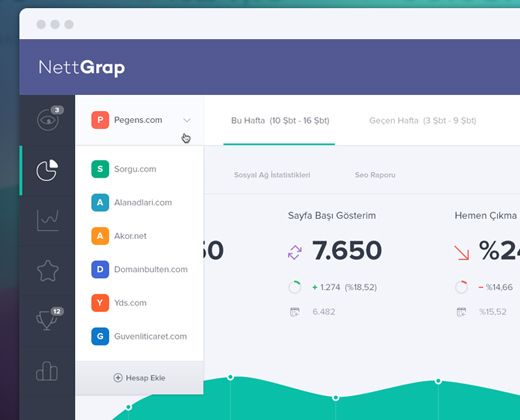This screenshot has width=520, height=420.
Task: Click the chart data point at the lowest left
Action: [x=129, y=407]
